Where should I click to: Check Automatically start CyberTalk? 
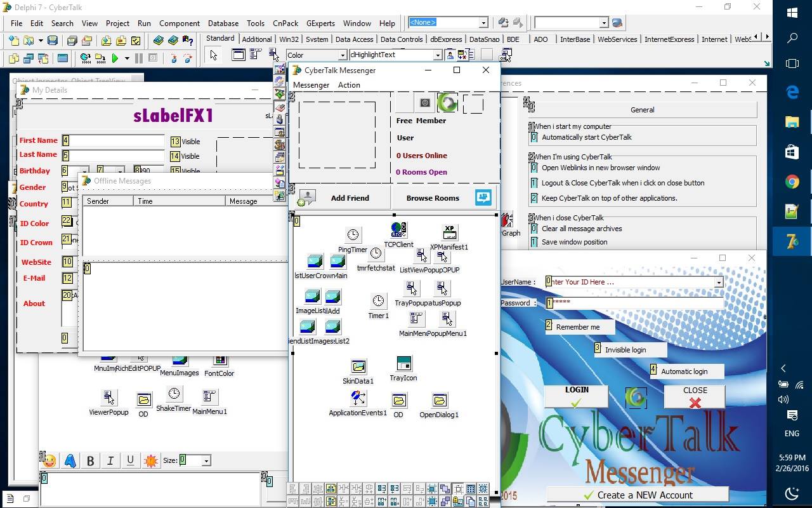pos(534,137)
